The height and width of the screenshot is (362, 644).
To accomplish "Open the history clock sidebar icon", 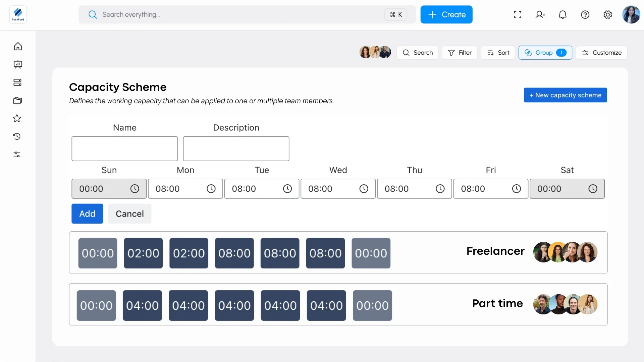I will (17, 136).
